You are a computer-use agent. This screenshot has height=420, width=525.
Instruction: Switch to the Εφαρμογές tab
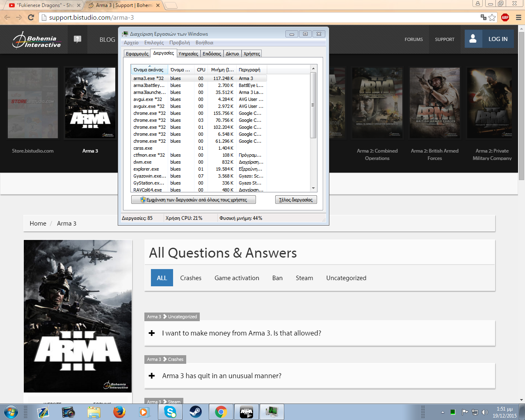click(x=137, y=54)
